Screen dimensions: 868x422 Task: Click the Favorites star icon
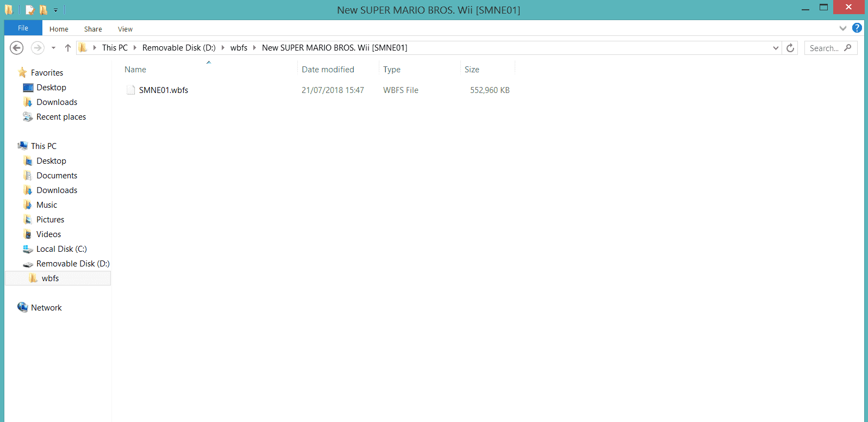pyautogui.click(x=22, y=72)
